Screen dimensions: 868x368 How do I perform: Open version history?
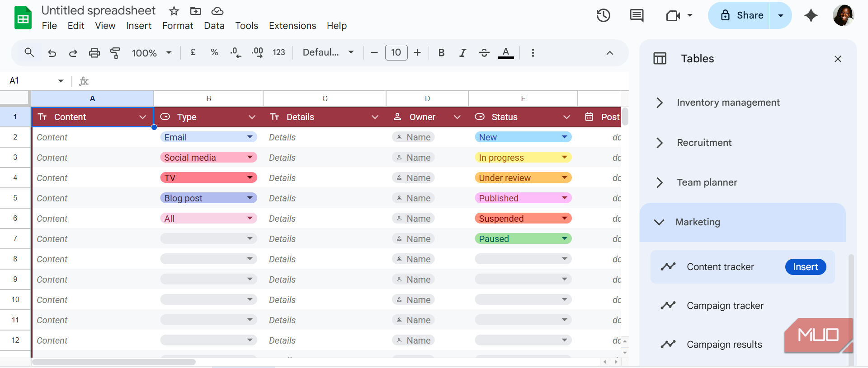tap(603, 15)
